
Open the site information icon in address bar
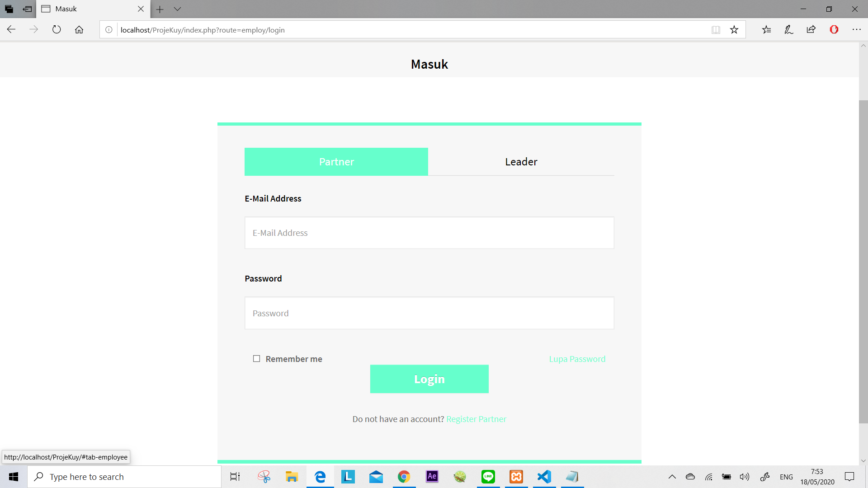tap(109, 30)
